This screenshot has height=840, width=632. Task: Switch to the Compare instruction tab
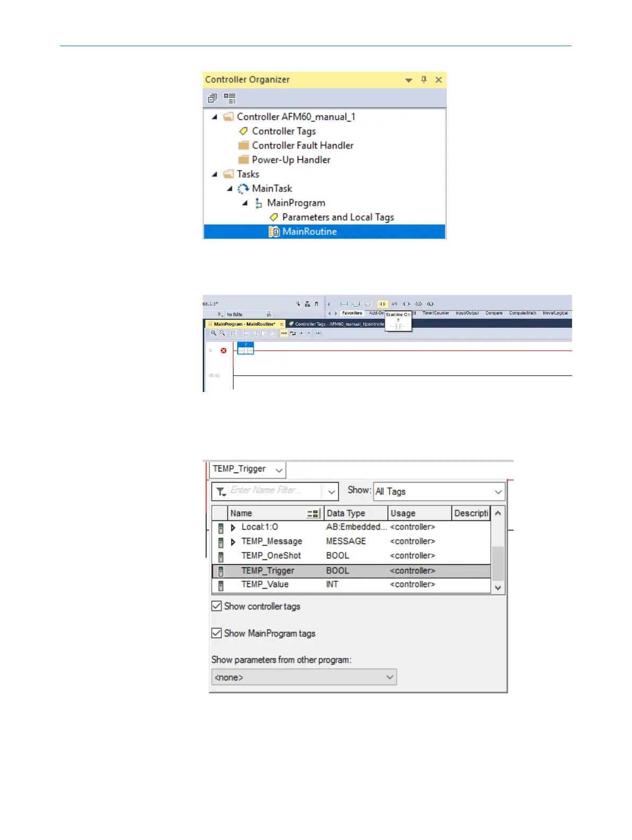pos(494,313)
